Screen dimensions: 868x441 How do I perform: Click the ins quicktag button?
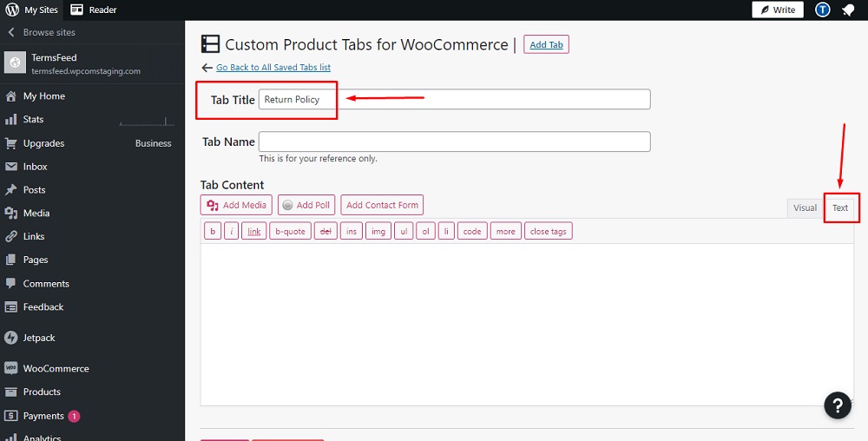(x=352, y=231)
